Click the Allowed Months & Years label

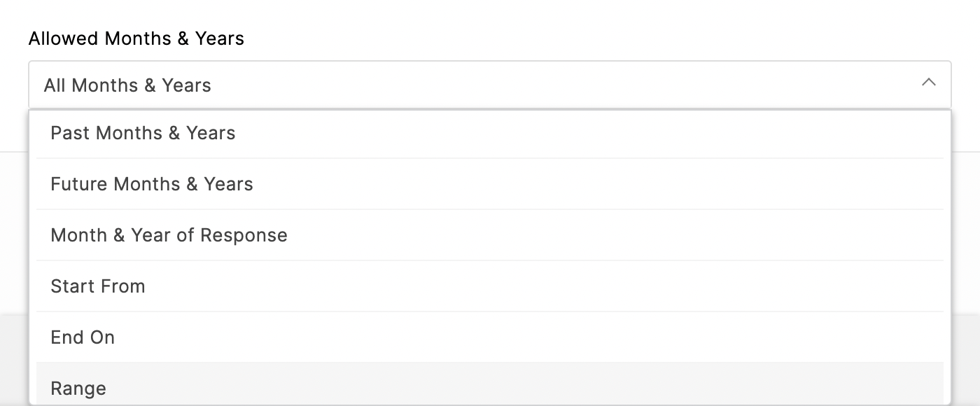click(136, 38)
